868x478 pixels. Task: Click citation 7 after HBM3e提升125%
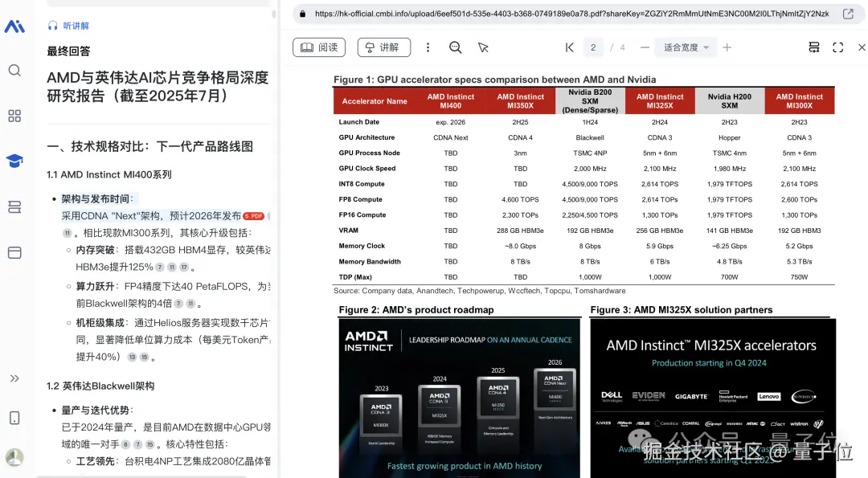point(160,268)
